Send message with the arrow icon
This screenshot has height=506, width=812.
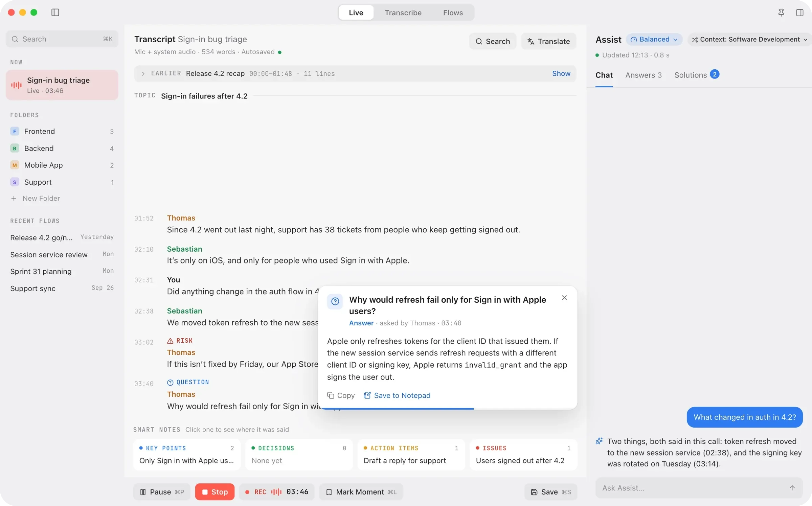(x=792, y=488)
